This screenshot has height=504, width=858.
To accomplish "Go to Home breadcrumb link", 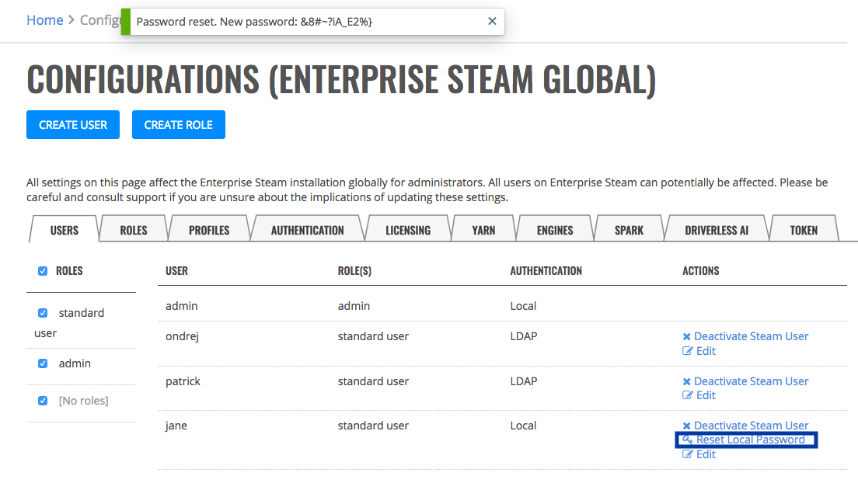I will [45, 20].
